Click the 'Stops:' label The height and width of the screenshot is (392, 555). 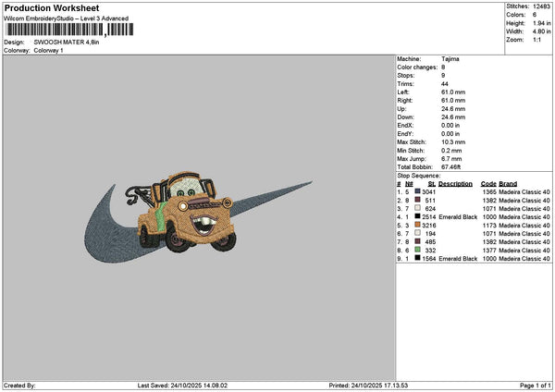pos(406,76)
